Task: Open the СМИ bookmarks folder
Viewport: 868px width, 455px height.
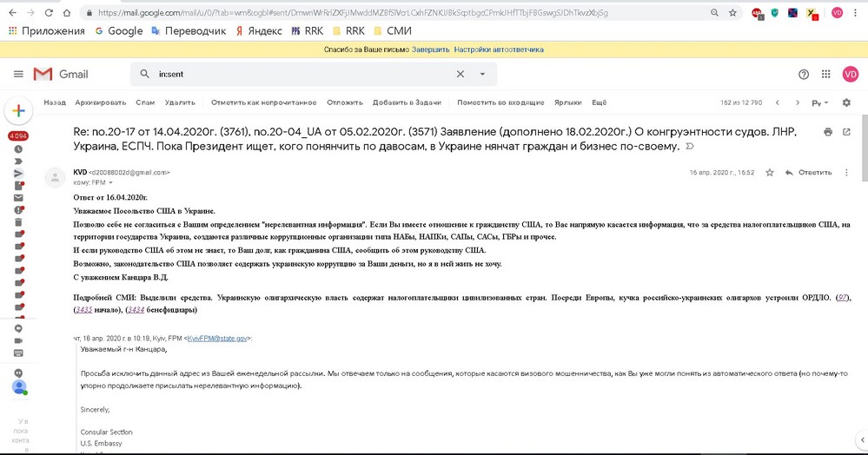Action: tap(393, 31)
